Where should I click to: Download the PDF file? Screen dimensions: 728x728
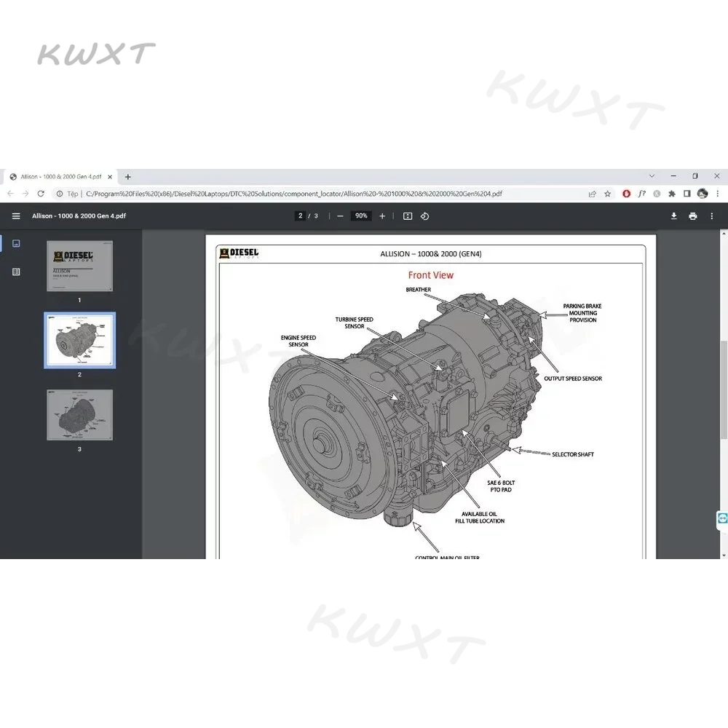pos(673,216)
